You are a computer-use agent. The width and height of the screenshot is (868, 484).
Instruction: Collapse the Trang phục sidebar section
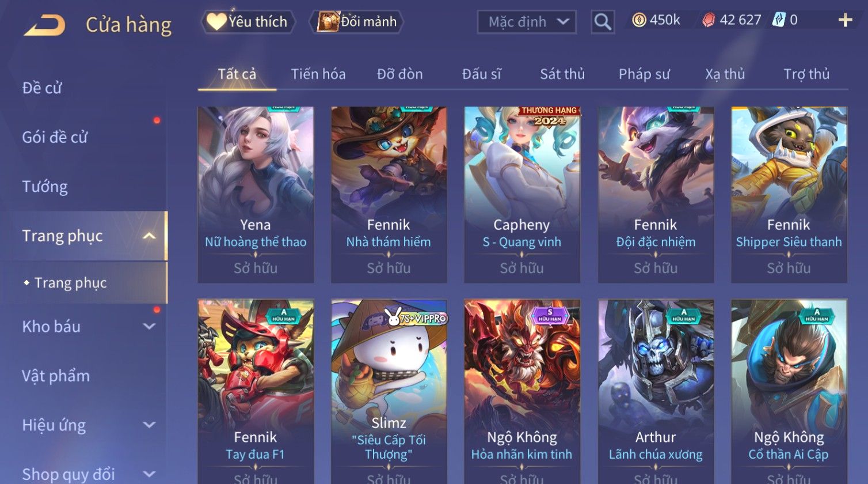(149, 236)
